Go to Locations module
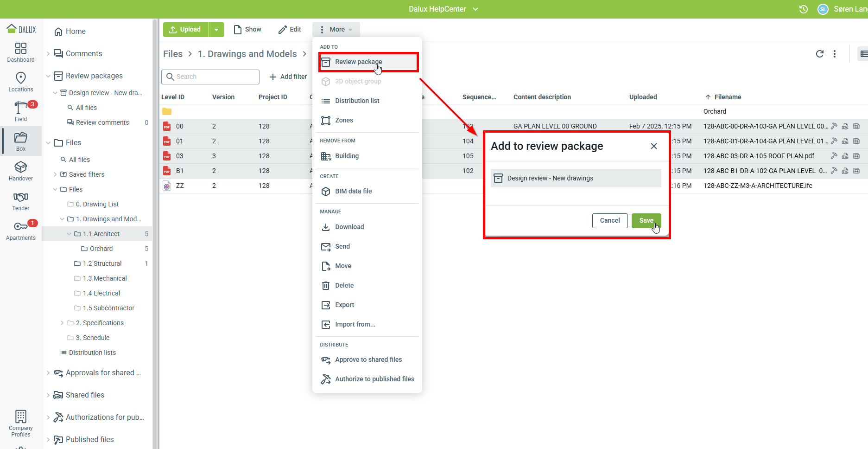 pyautogui.click(x=21, y=82)
